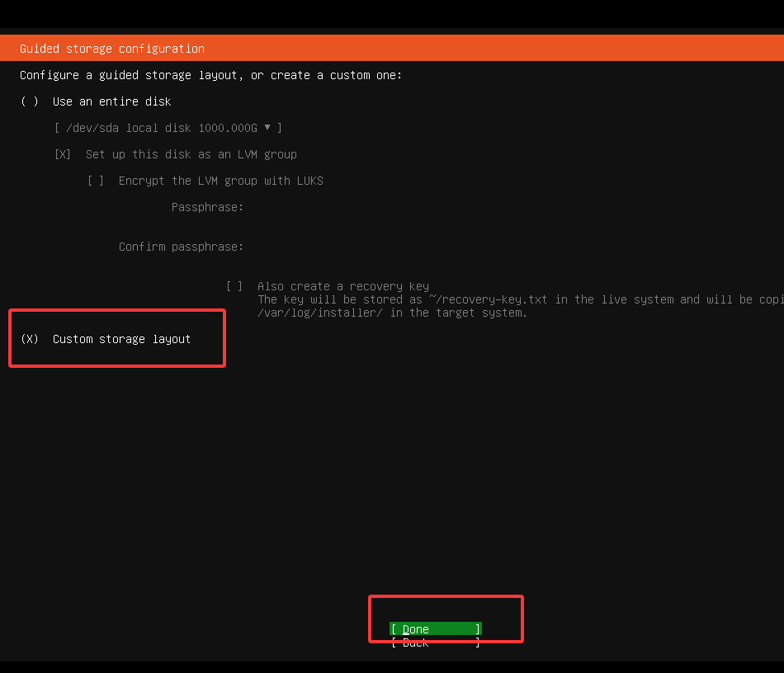The width and height of the screenshot is (784, 673).
Task: Return to the previous installer step
Action: point(435,642)
